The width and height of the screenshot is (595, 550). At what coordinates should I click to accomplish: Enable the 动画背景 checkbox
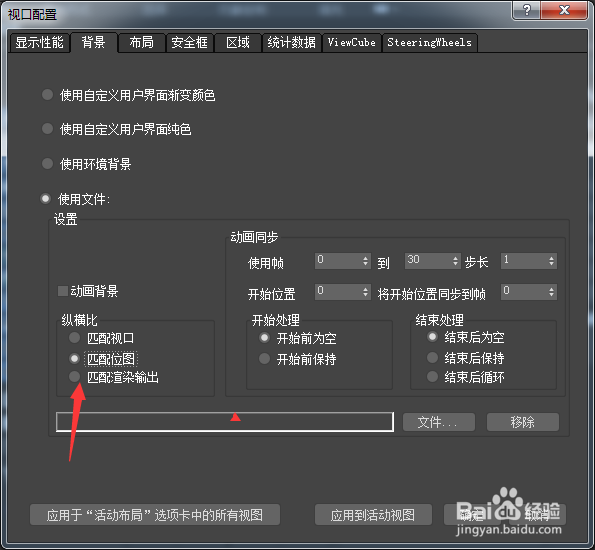63,291
